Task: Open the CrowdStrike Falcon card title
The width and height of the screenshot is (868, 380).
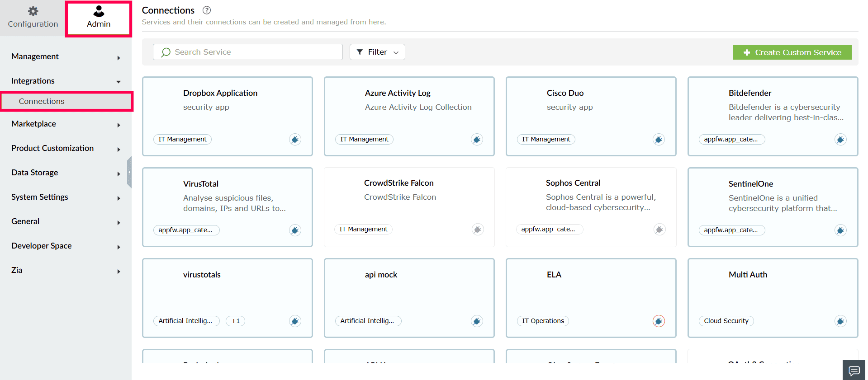Action: [x=399, y=183]
